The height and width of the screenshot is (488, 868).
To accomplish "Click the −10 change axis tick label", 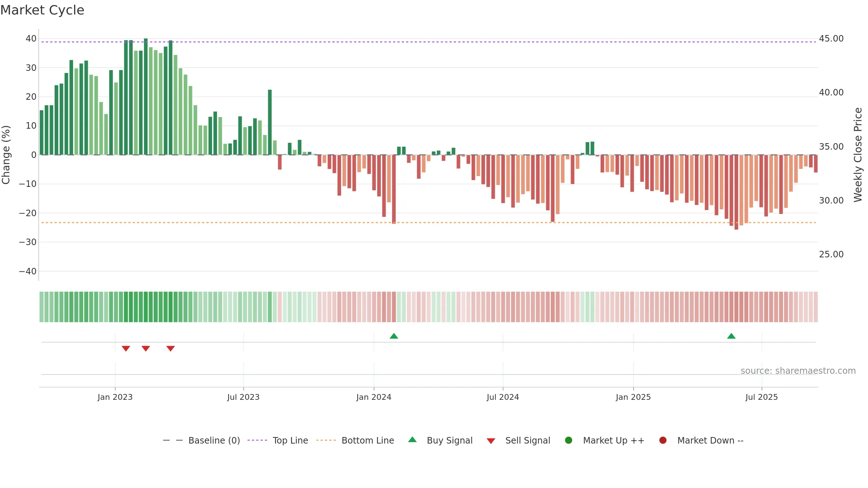I will tap(28, 184).
